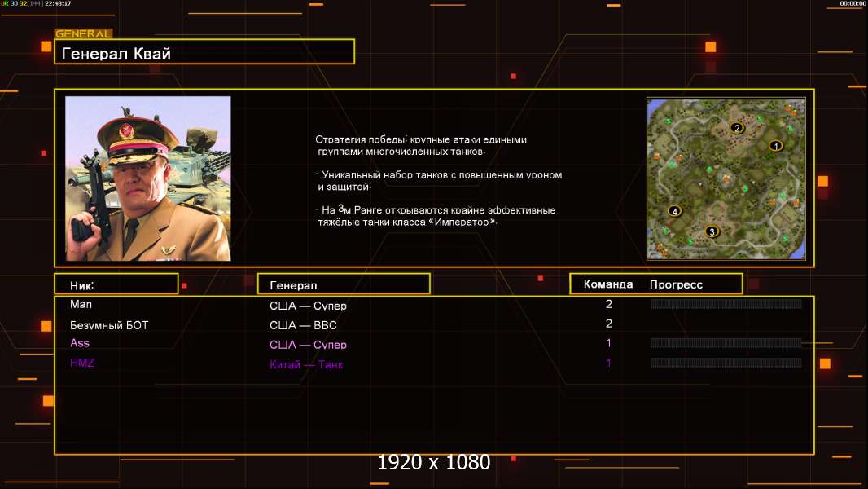Select the player name "Man"

[x=81, y=304]
